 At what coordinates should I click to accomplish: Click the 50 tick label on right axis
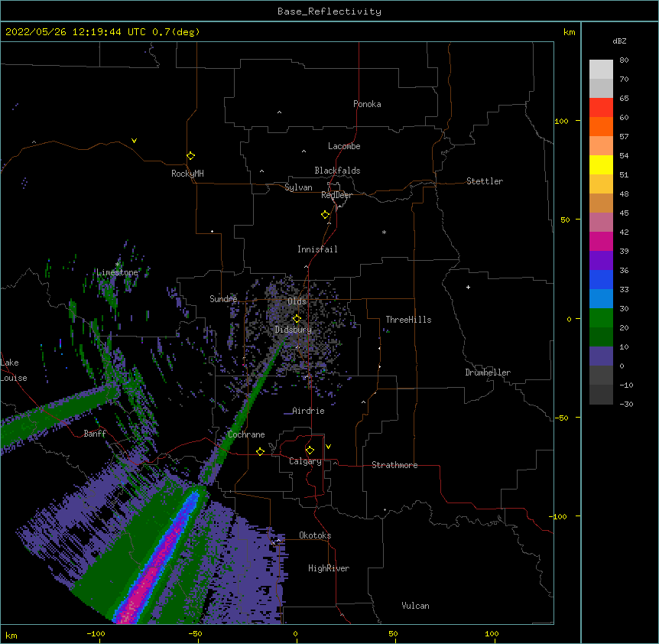[x=565, y=220]
